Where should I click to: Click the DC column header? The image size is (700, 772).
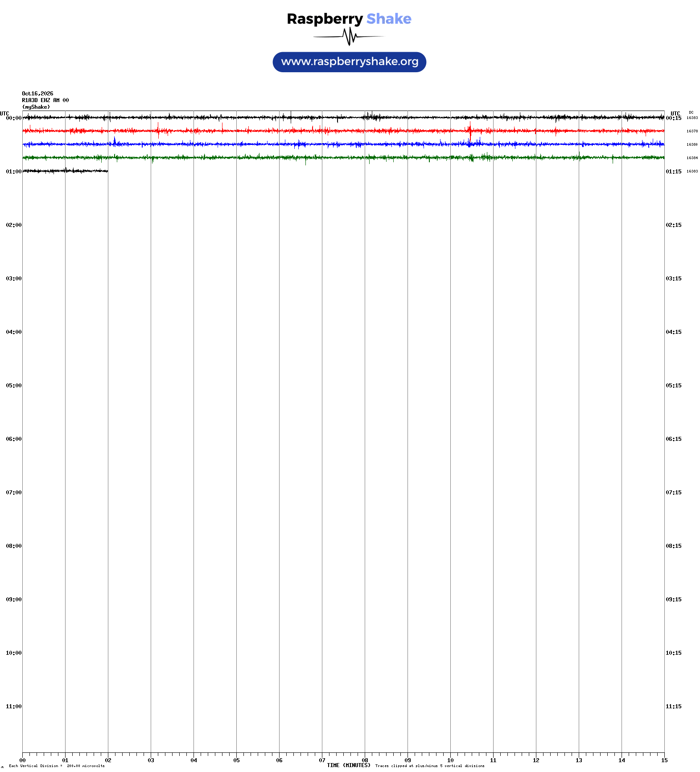click(x=691, y=112)
